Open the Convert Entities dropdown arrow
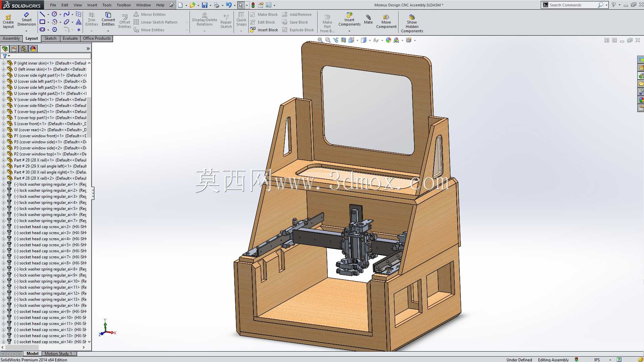This screenshot has width=644, height=362. (108, 31)
